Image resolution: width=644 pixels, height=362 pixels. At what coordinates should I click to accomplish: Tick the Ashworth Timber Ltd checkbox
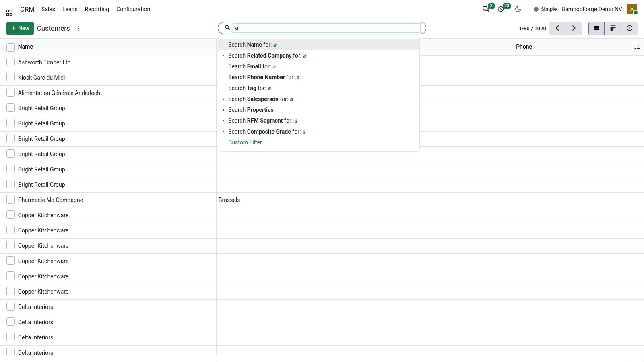11,62
